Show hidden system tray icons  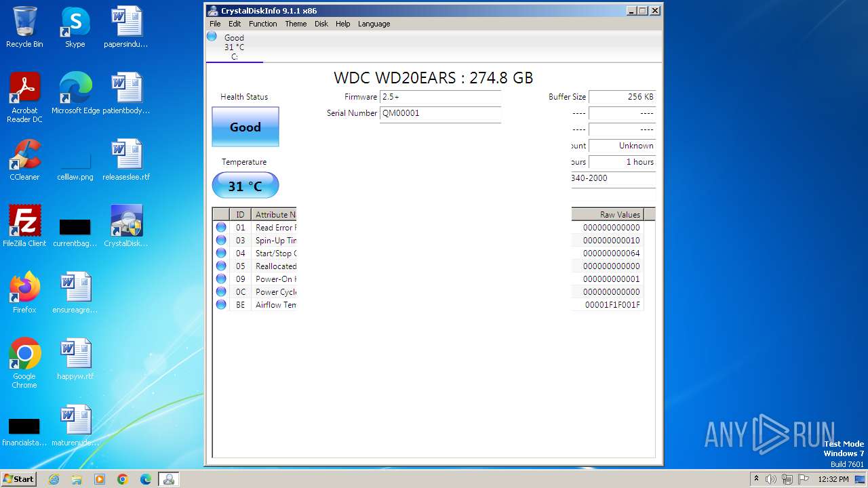[757, 479]
